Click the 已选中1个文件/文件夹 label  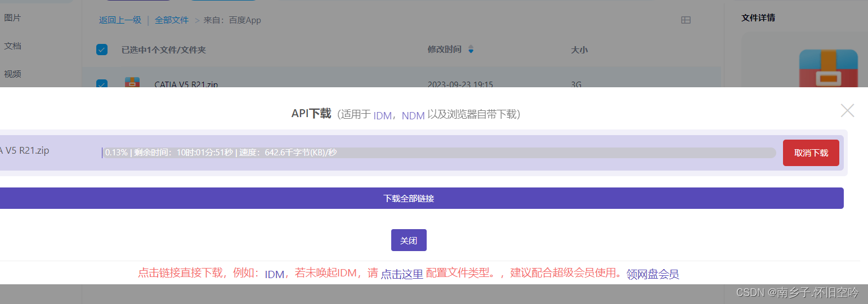coord(164,50)
